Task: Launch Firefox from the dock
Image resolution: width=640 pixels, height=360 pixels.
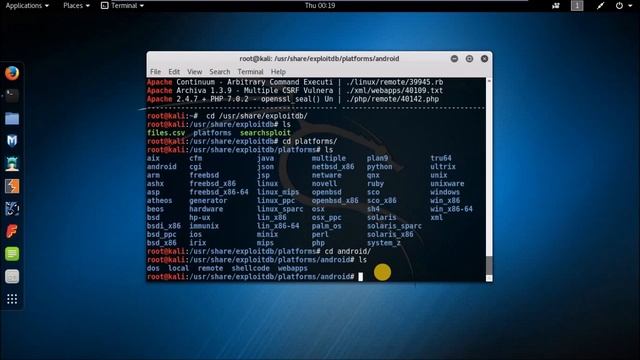Action: coord(12,73)
